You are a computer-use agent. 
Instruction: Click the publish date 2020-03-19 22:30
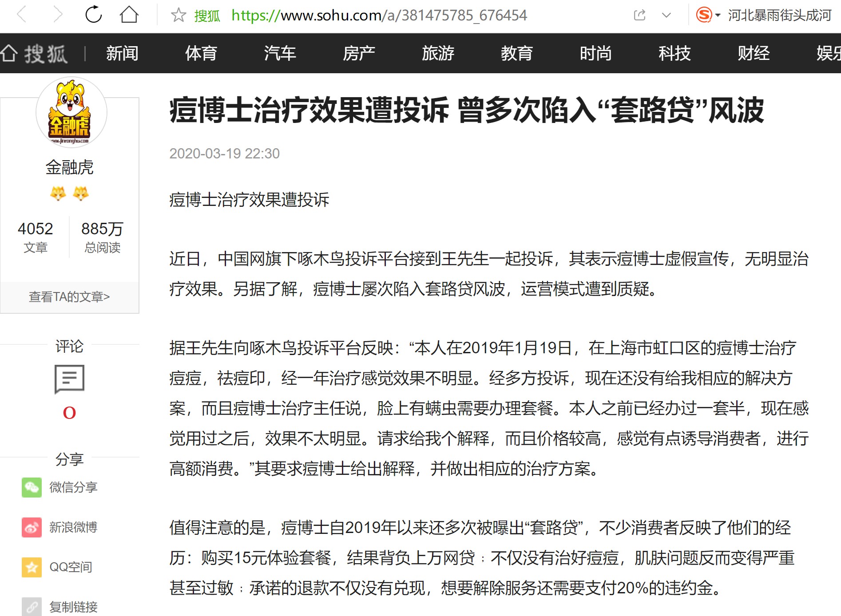click(x=224, y=154)
